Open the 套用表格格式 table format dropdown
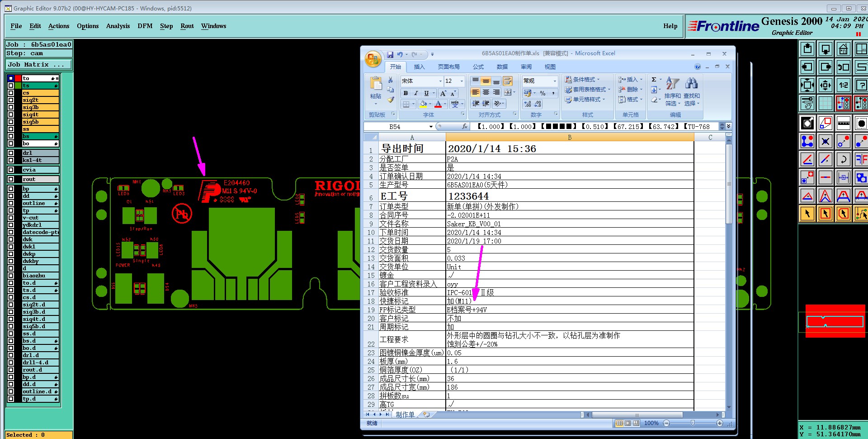868x439 pixels. [587, 90]
